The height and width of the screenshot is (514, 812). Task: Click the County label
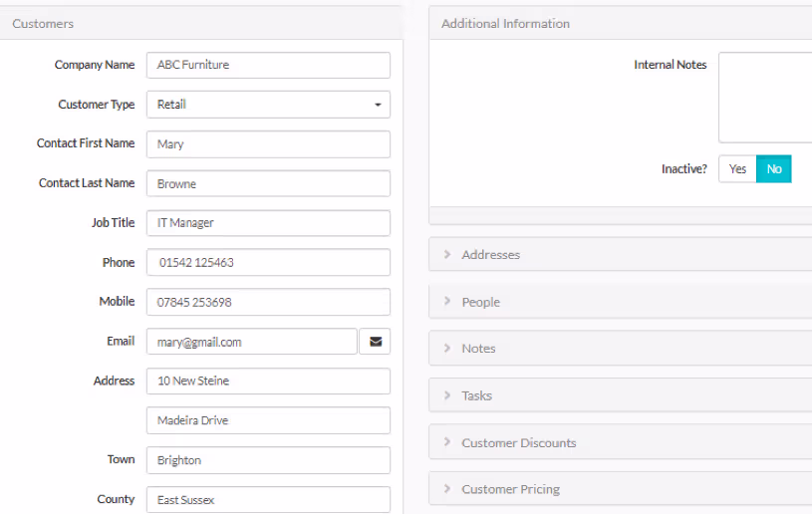pos(116,499)
